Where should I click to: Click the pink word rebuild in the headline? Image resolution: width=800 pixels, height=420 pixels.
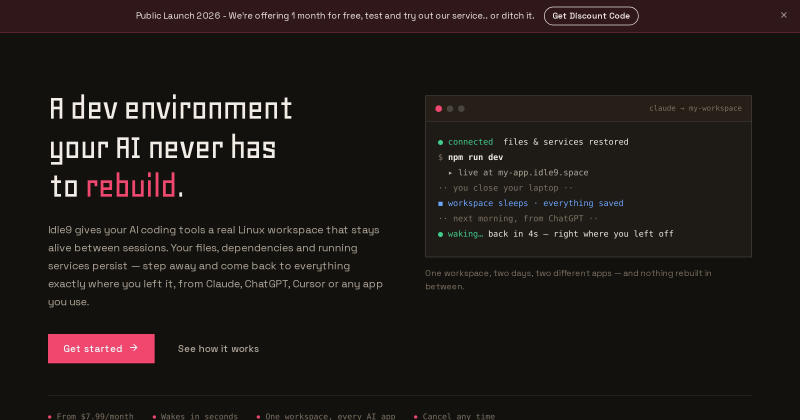pos(131,186)
